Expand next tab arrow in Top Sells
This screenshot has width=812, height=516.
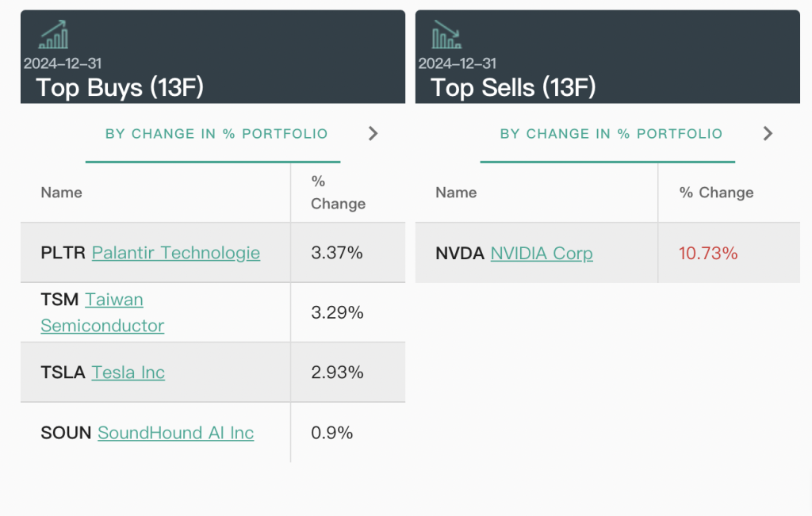click(x=768, y=134)
